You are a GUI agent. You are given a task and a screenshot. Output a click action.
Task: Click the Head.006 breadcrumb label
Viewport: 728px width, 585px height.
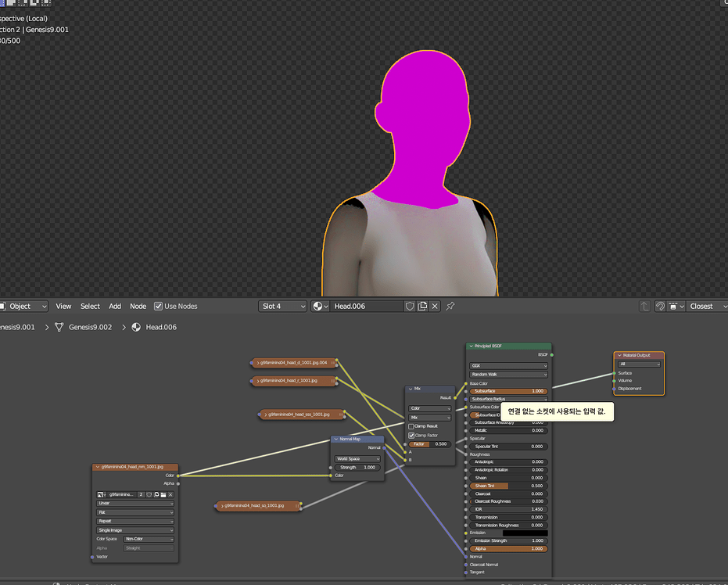click(161, 328)
